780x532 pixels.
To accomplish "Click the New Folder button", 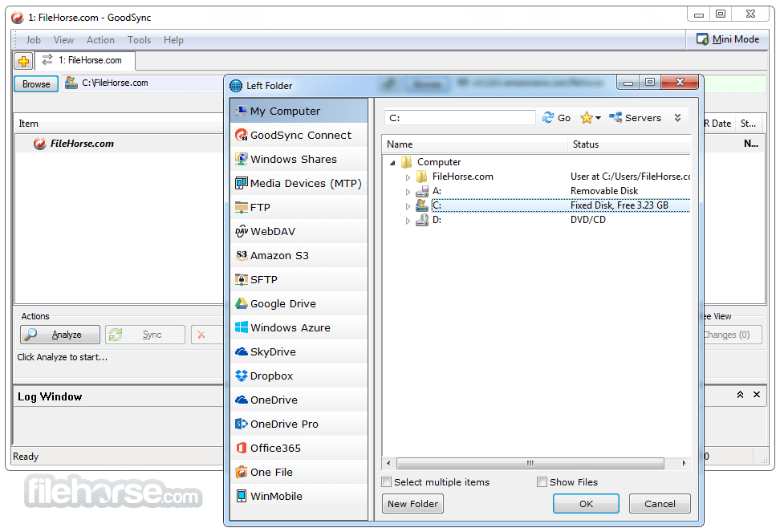I will click(412, 504).
